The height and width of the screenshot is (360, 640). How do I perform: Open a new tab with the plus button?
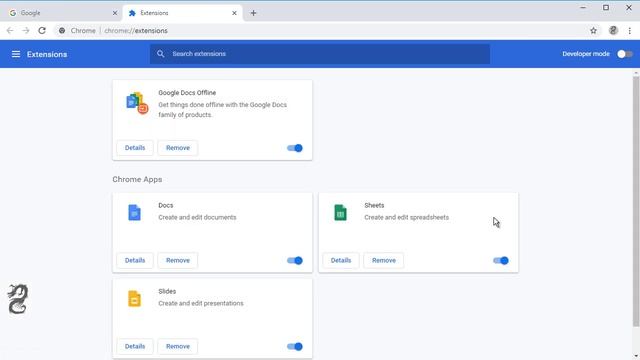pyautogui.click(x=253, y=13)
